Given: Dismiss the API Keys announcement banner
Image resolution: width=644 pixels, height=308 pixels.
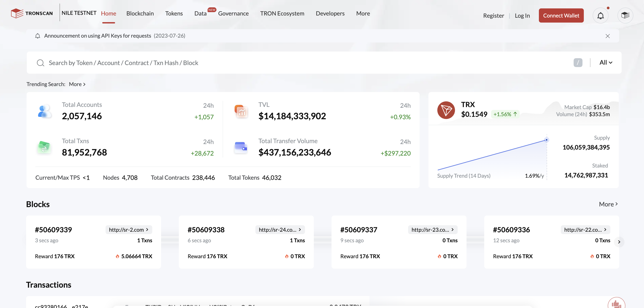Looking at the screenshot, I should point(607,36).
